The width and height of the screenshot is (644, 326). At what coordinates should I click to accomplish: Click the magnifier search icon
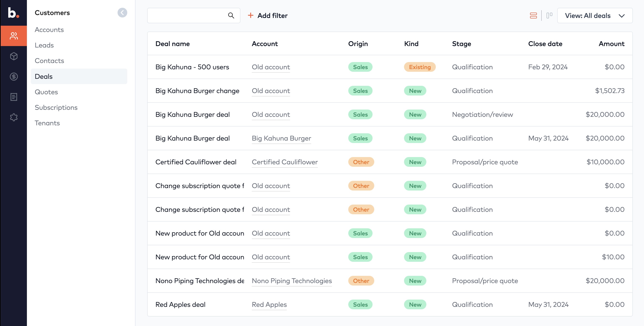[x=231, y=16]
